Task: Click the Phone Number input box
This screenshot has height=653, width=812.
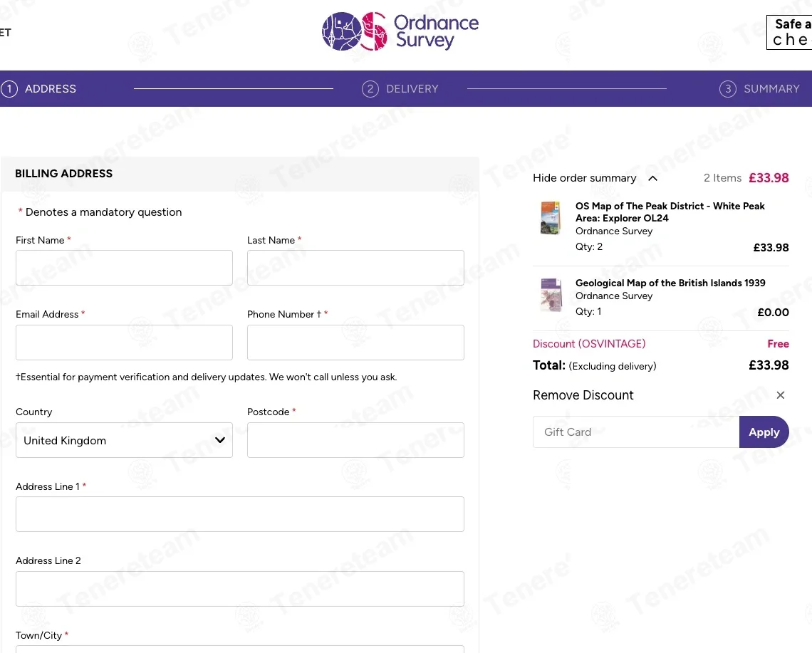Action: click(x=355, y=343)
